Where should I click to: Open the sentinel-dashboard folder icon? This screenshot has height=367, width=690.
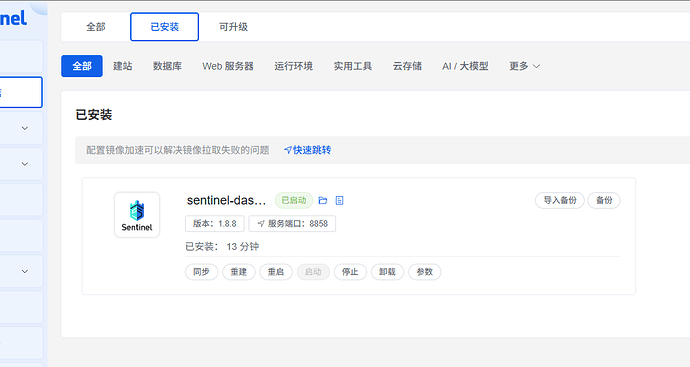(x=323, y=201)
